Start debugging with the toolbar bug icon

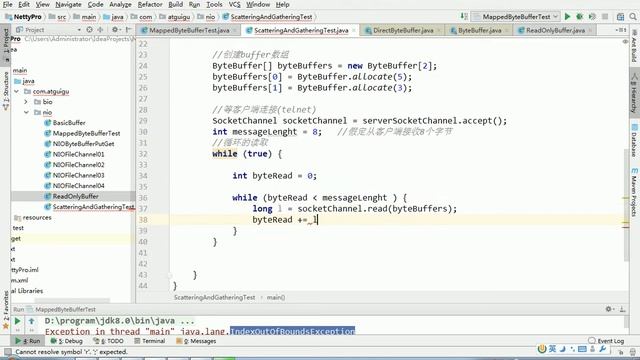579,17
